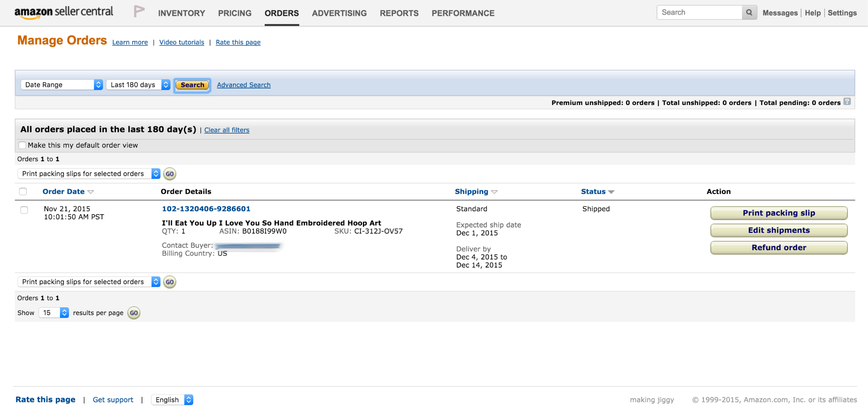
Task: Click the flag icon beside the logo
Action: pos(139,12)
